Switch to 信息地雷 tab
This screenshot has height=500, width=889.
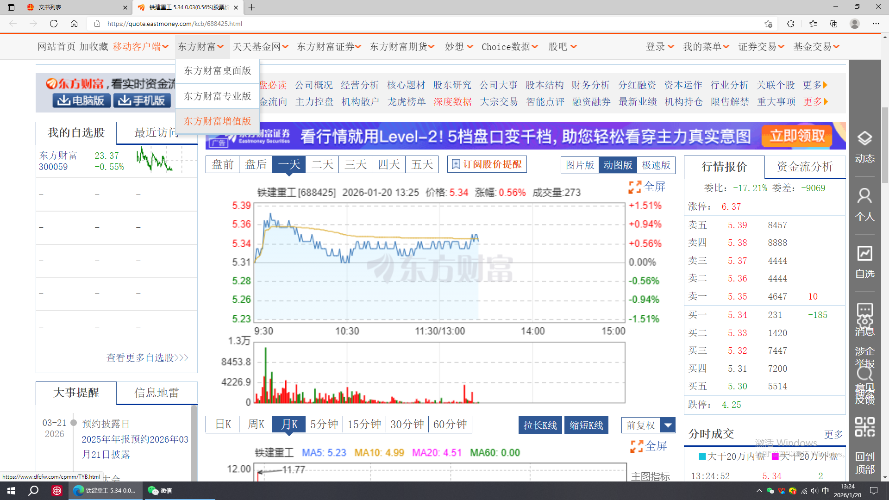pos(157,392)
